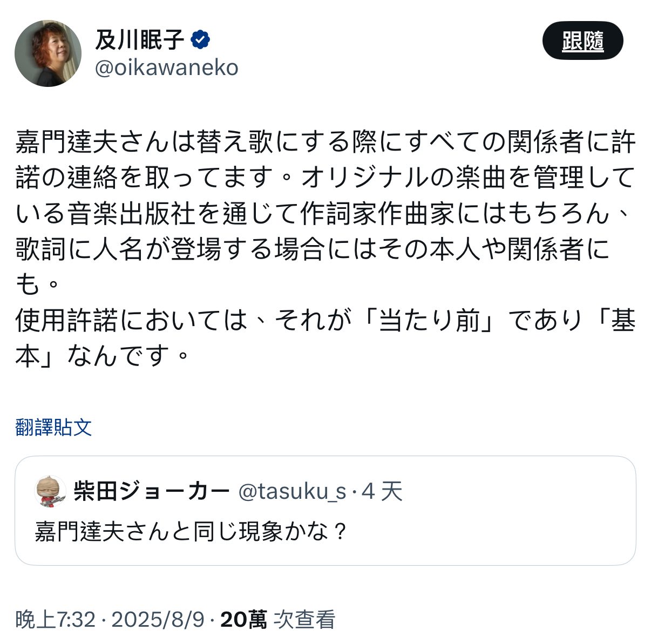
Task: Click the 柴田ジョーカー avatar icon
Action: click(50, 491)
